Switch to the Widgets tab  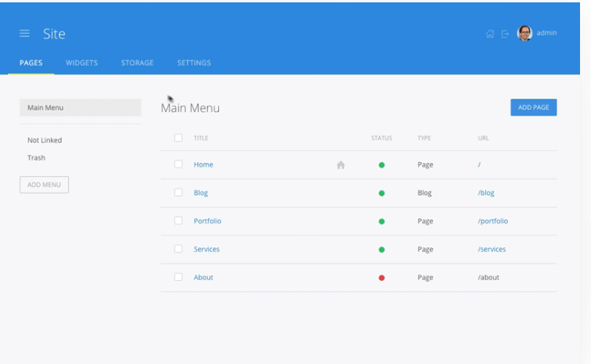pyautogui.click(x=82, y=63)
